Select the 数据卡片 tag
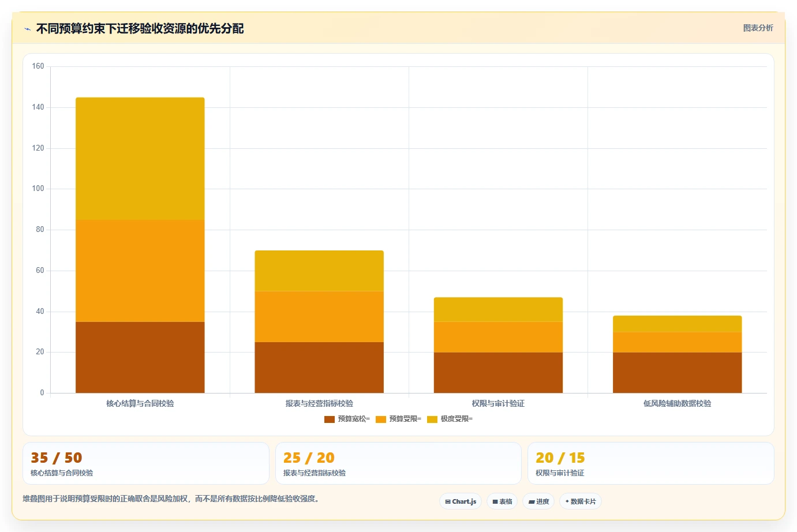 [x=581, y=501]
